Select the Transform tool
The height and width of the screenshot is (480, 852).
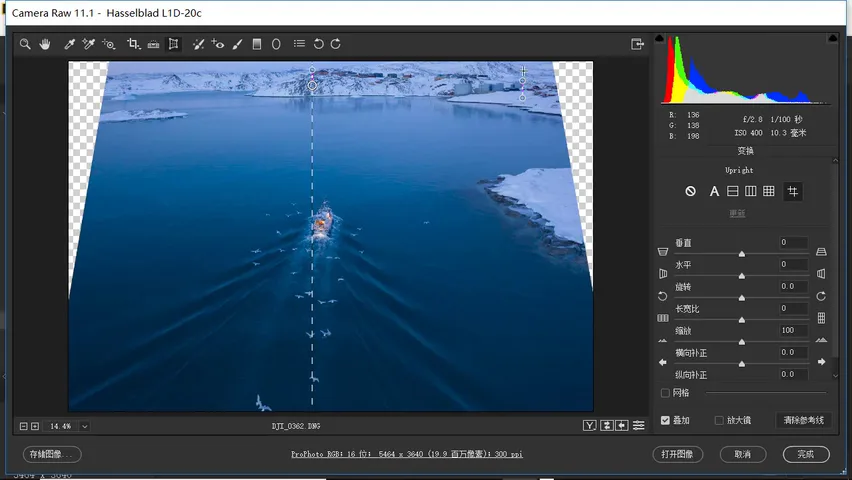(173, 44)
